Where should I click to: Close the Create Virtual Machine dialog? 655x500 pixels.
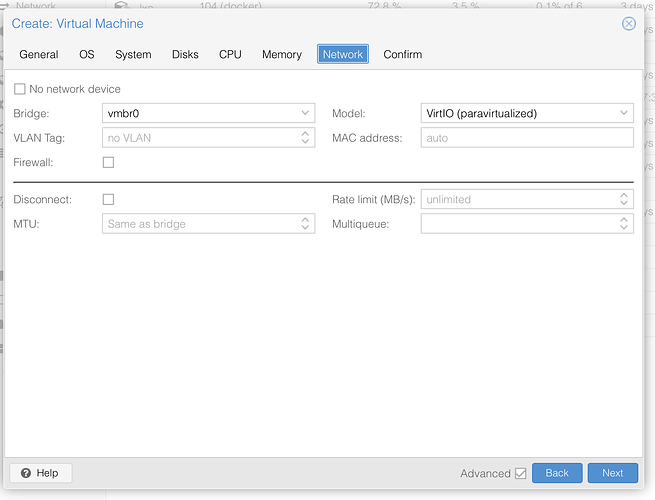point(629,23)
